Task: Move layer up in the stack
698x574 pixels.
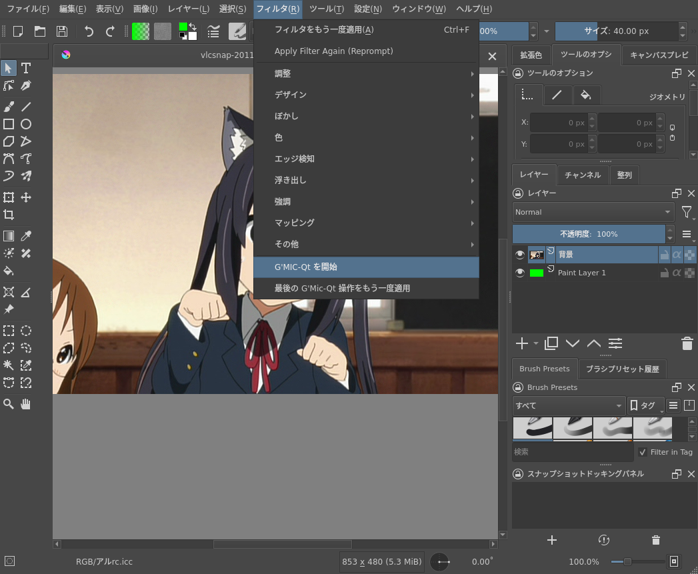Action: 594,343
